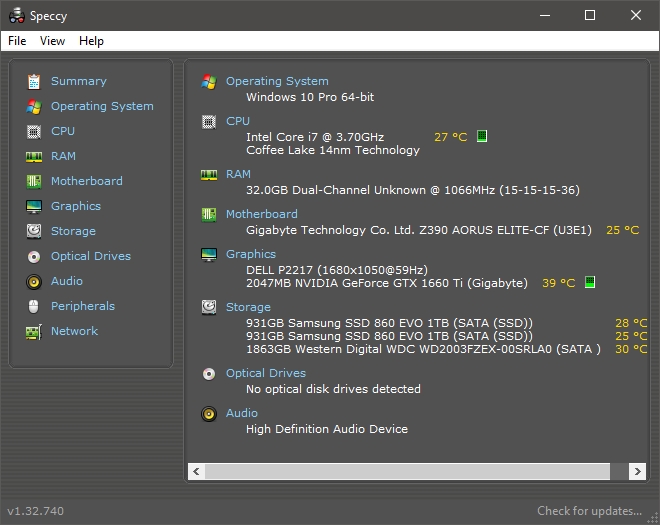Click the green CPU temperature indicator icon

482,136
